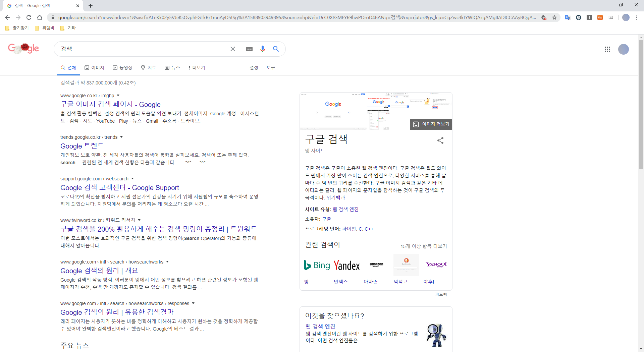This screenshot has height=352, width=644.
Task: Click the browser address bar URL
Action: click(x=297, y=17)
